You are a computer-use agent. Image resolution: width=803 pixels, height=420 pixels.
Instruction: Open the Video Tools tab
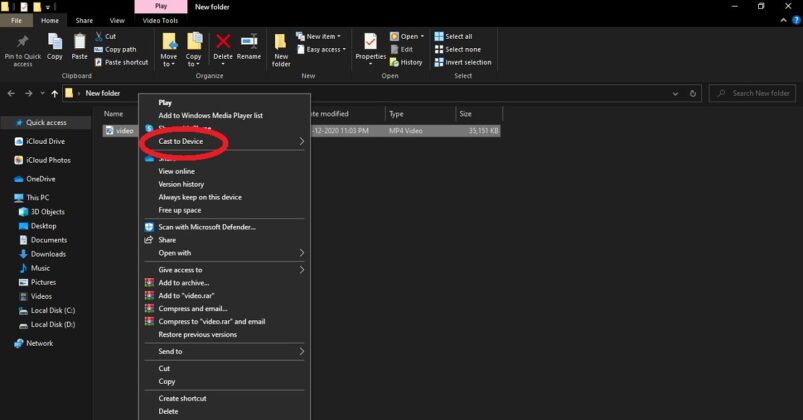click(160, 20)
